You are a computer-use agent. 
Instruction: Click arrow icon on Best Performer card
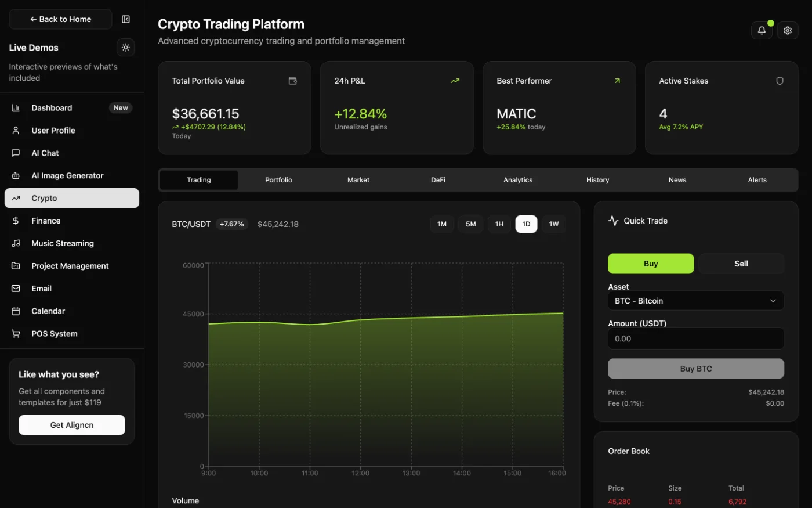618,81
